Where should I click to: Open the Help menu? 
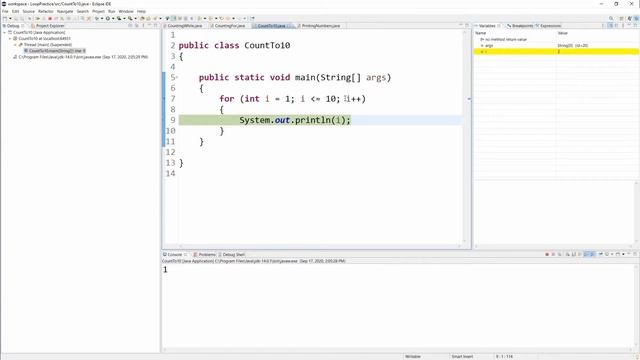[x=141, y=11]
